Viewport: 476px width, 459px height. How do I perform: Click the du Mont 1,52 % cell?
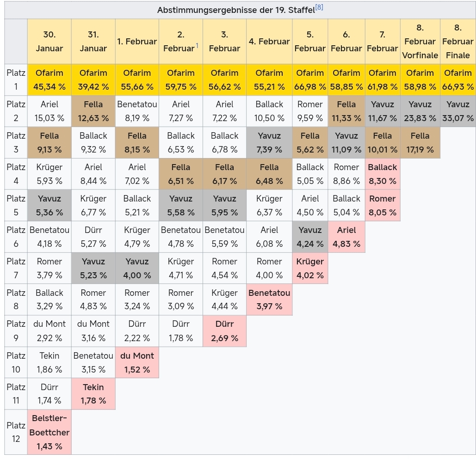click(x=137, y=362)
